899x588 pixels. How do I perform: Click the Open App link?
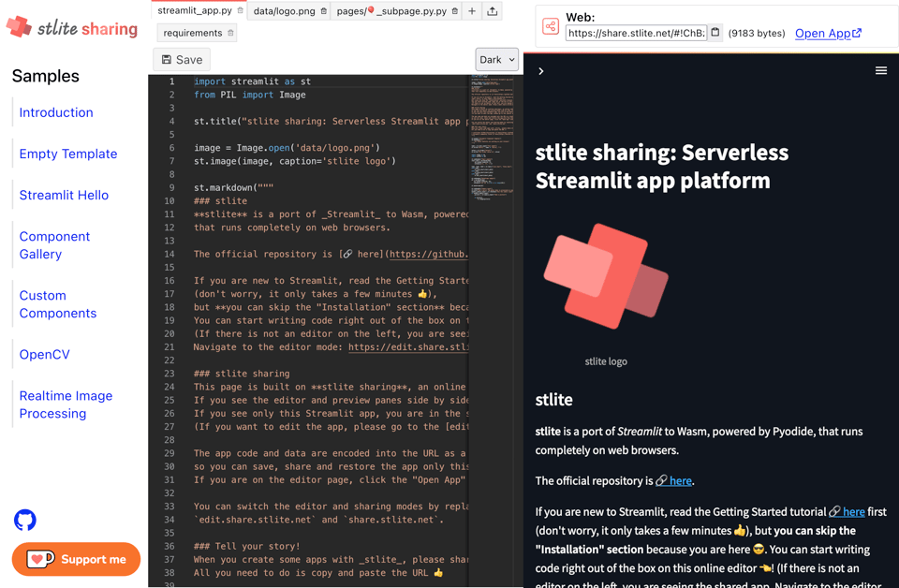(x=828, y=34)
